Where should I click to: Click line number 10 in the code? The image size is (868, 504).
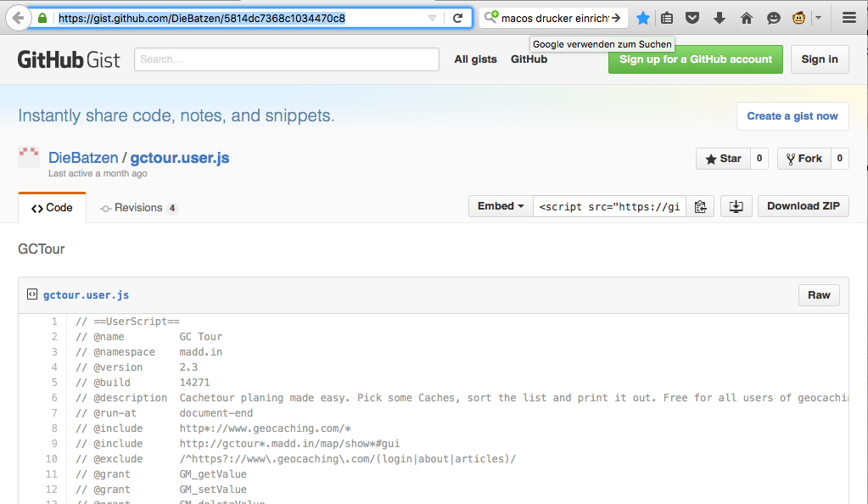(x=52, y=458)
